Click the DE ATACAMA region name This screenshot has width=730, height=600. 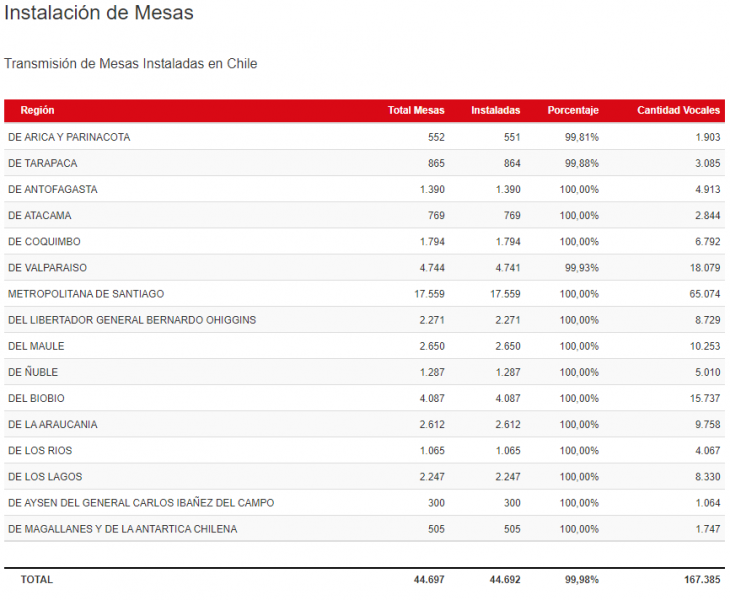(x=39, y=215)
